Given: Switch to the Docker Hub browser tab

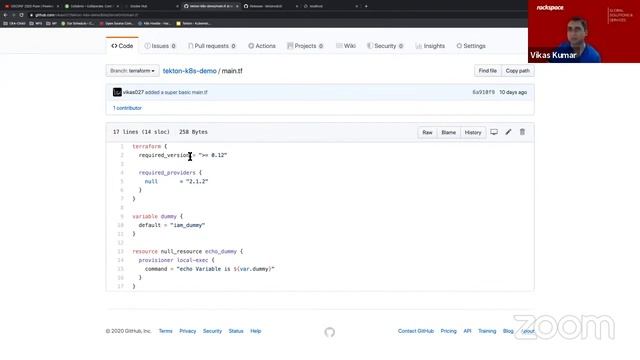Looking at the screenshot, I should [151, 6].
